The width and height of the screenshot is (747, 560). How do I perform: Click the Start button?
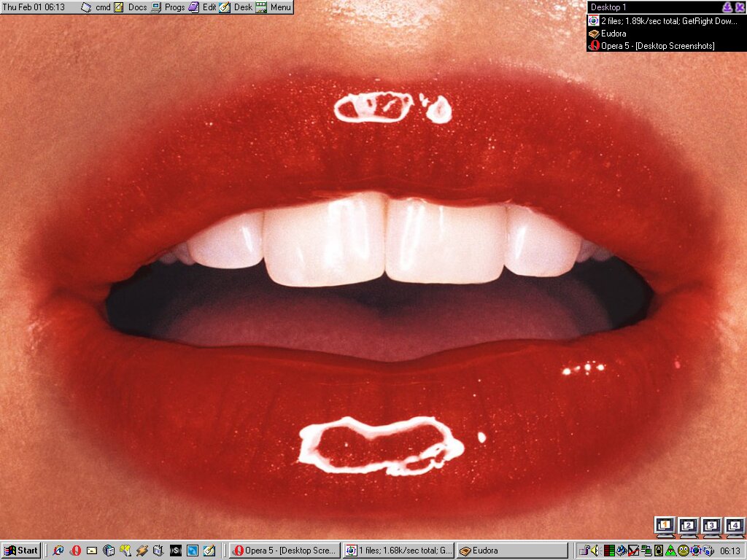[21, 551]
